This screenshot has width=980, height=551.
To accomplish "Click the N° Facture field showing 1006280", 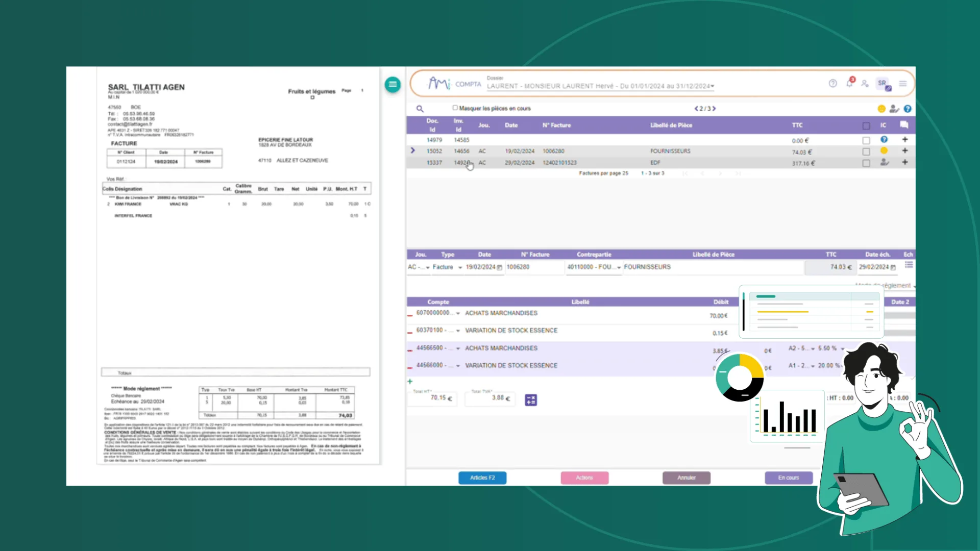I will [534, 267].
